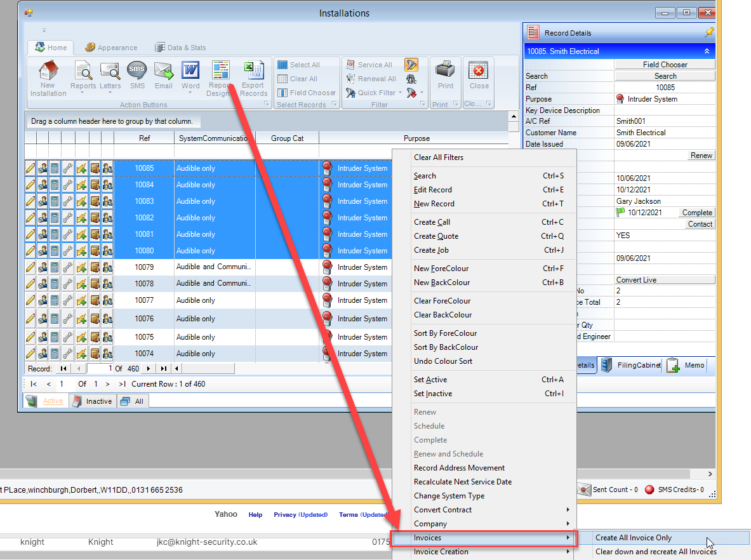Switch to the Inactive records tab

93,401
